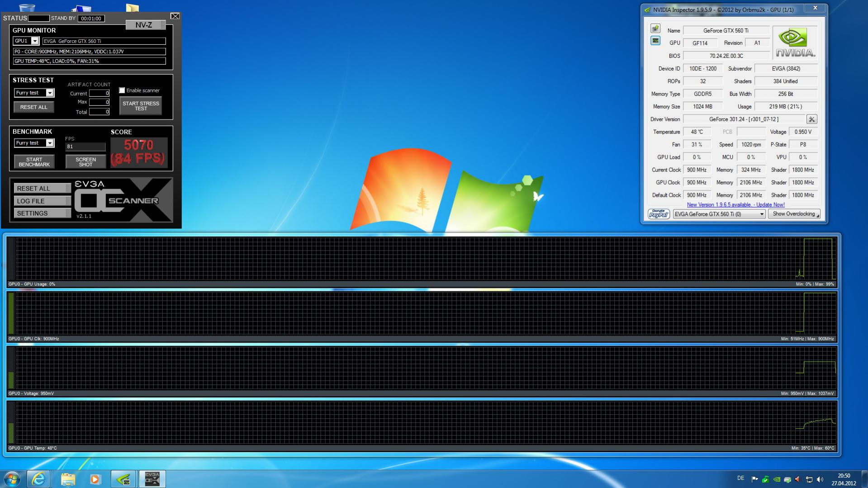The height and width of the screenshot is (488, 868).
Task: Open Windows Explorer from the taskbar
Action: (x=68, y=479)
